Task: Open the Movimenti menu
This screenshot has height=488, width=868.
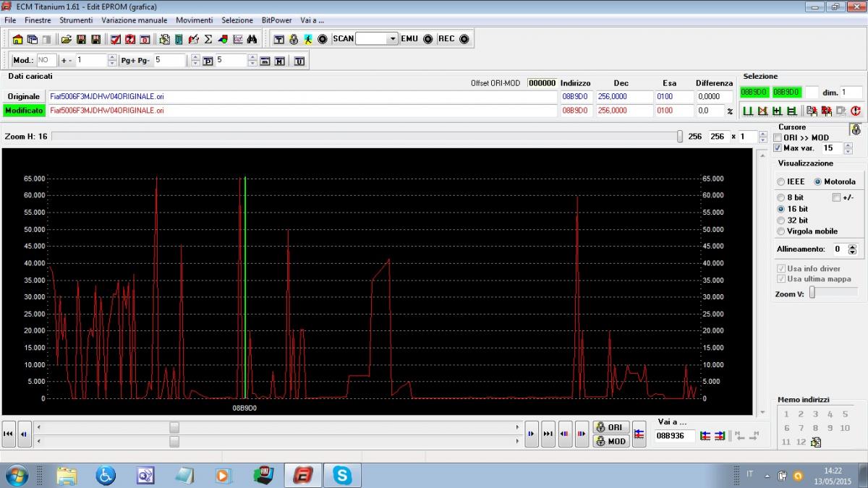Action: 194,20
